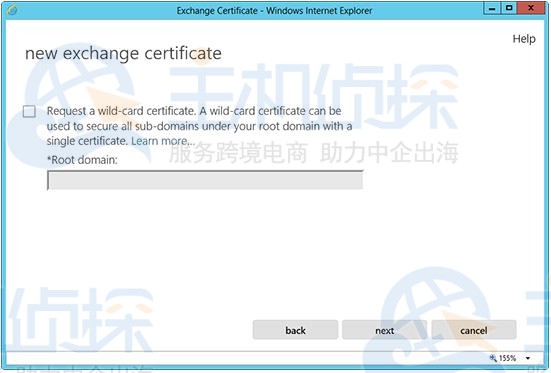This screenshot has height=373, width=551.
Task: Focus the Root domain input field
Action: pyautogui.click(x=205, y=180)
